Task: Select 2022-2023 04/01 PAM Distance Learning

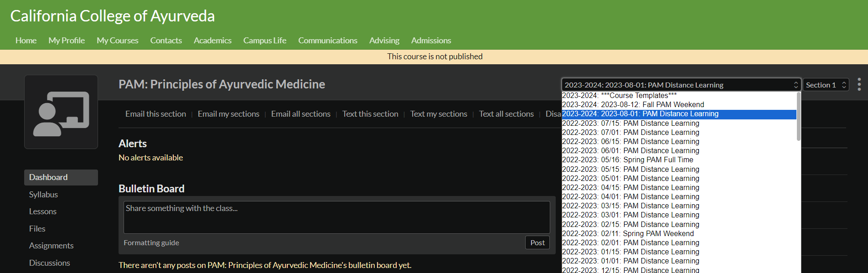Action: (679, 196)
